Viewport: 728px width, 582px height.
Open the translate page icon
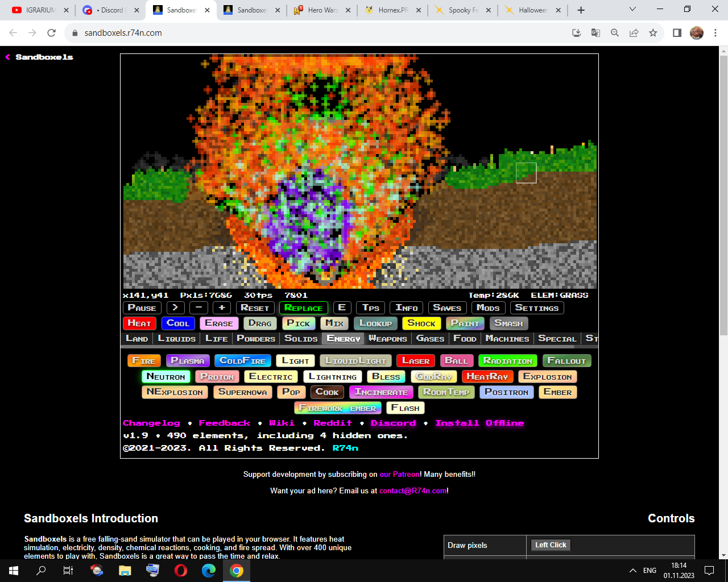[x=595, y=33]
